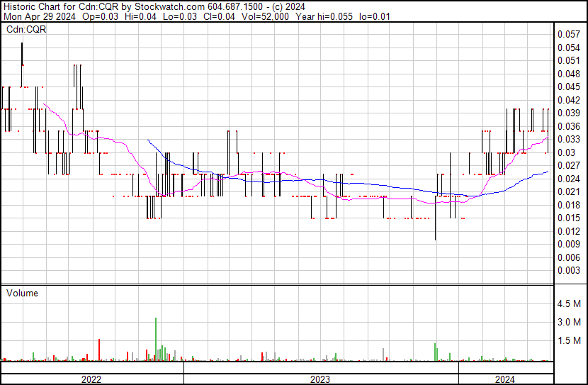The height and width of the screenshot is (385, 588).
Task: Select the 2022 year label on timeline
Action: [x=91, y=379]
